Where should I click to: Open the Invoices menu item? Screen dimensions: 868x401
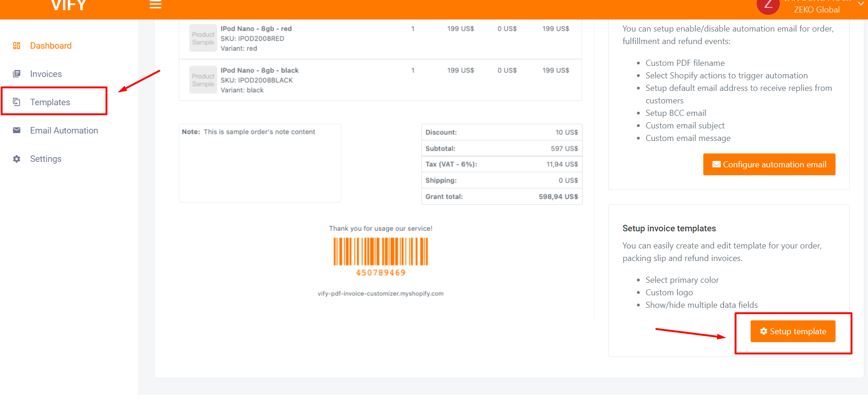pos(45,74)
